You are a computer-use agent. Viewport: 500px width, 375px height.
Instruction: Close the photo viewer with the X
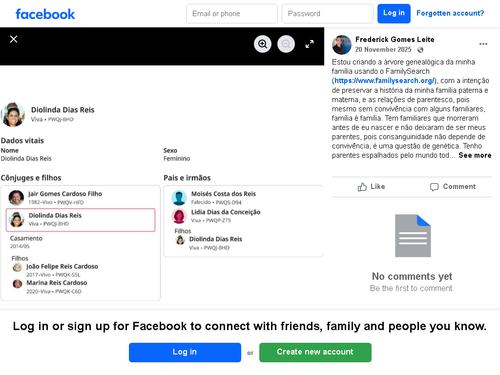click(x=14, y=39)
